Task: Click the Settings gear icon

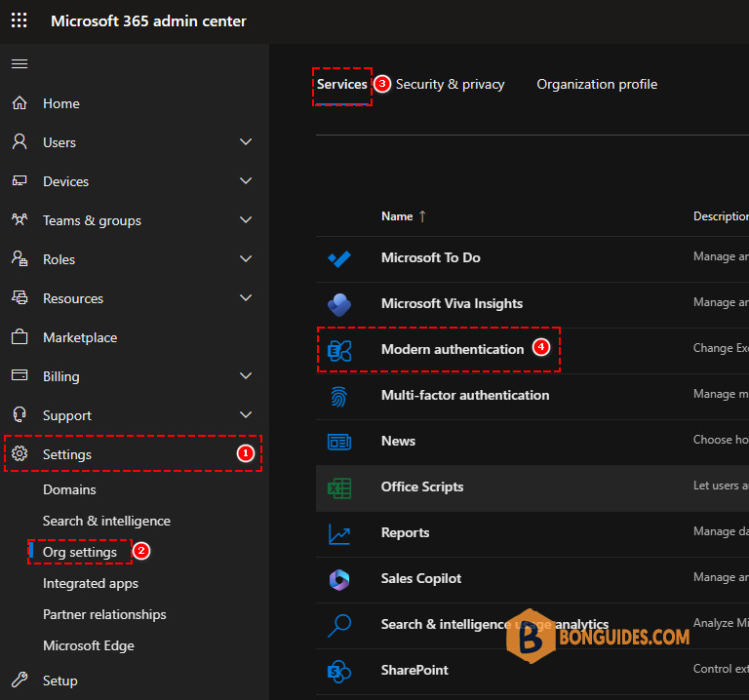Action: [20, 453]
